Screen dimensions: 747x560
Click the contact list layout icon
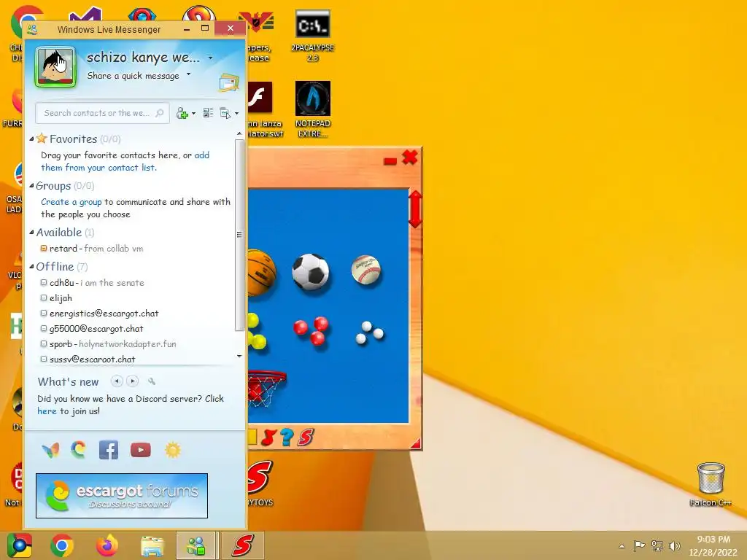[x=208, y=113]
